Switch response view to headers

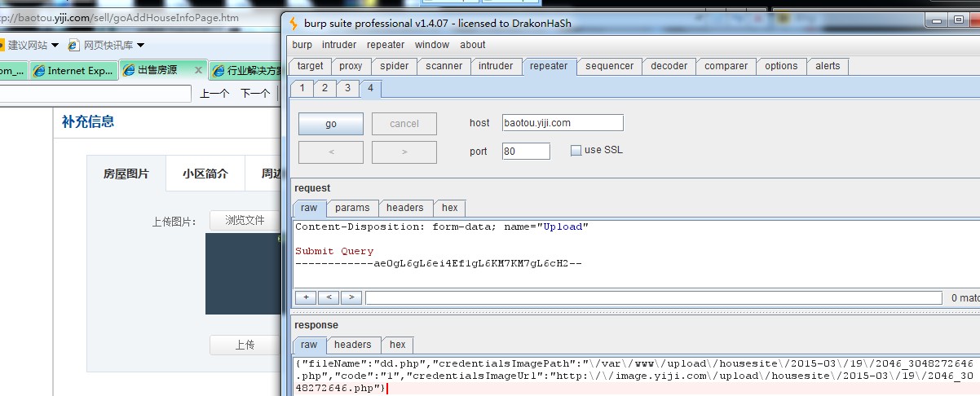(352, 345)
